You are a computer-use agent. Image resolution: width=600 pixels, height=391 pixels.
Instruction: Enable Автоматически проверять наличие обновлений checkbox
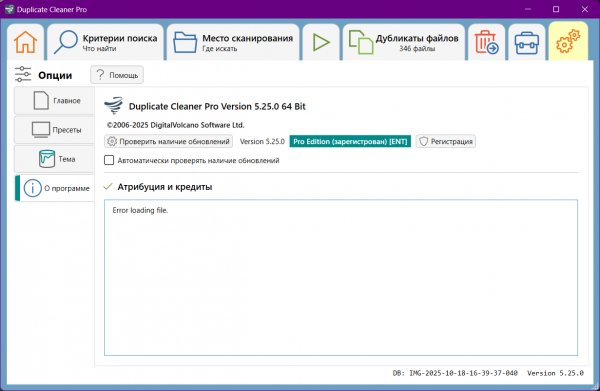[109, 160]
